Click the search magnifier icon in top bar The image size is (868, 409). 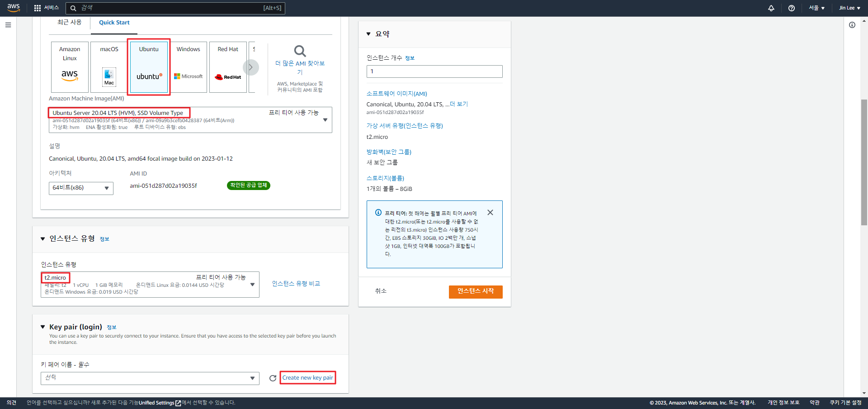point(73,8)
